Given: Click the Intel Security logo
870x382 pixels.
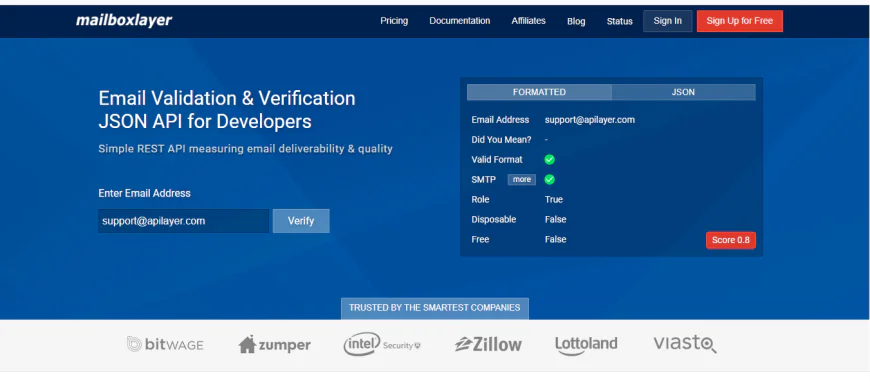Looking at the screenshot, I should point(382,344).
